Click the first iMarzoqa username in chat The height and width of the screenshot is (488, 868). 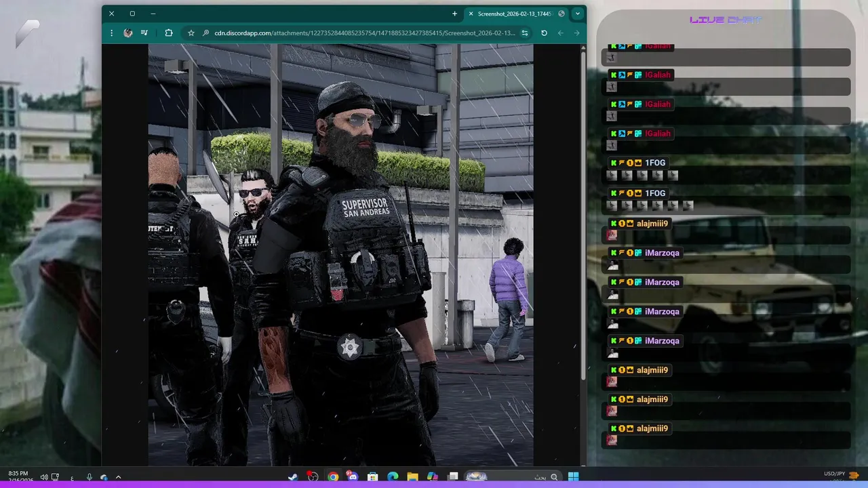[662, 253]
